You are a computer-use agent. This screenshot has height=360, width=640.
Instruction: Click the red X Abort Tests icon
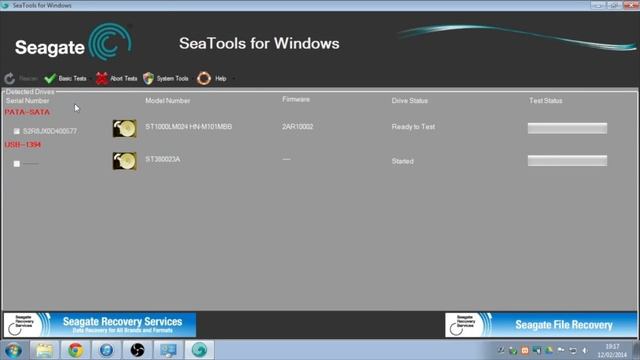[102, 78]
